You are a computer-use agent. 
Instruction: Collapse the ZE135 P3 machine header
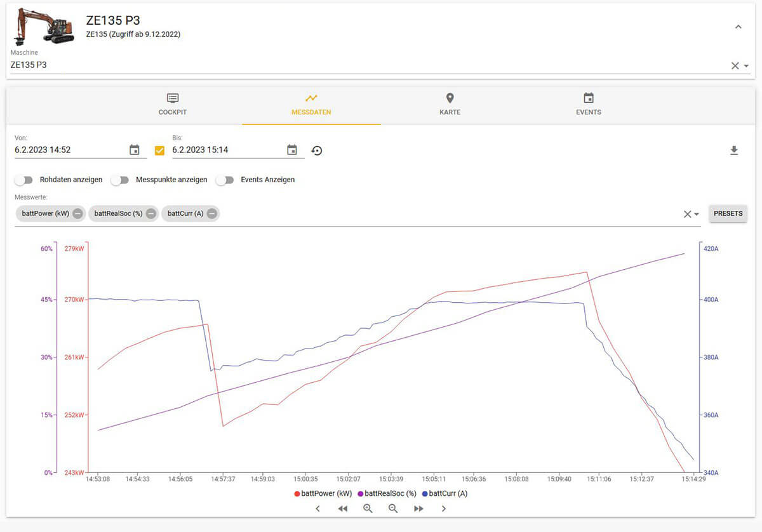point(738,27)
